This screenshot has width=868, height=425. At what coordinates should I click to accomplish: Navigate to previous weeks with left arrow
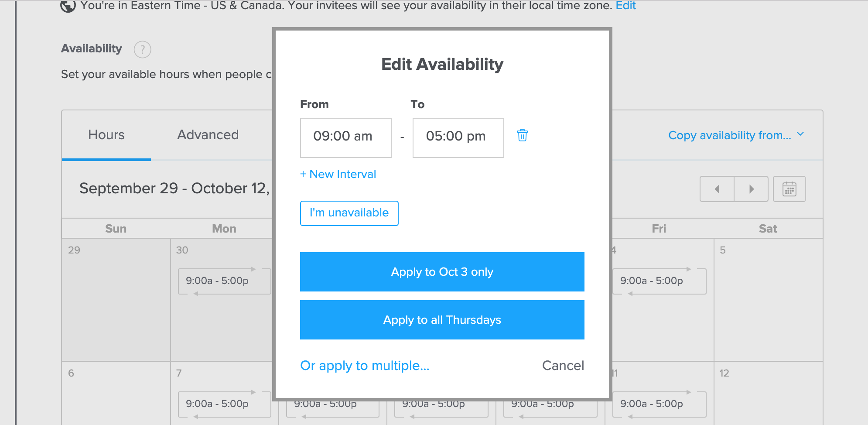[717, 189]
